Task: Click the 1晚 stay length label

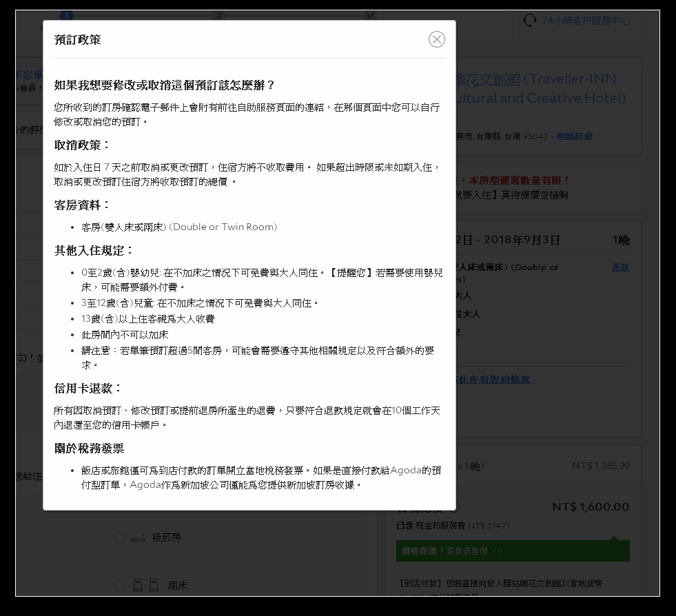Action: (x=621, y=240)
